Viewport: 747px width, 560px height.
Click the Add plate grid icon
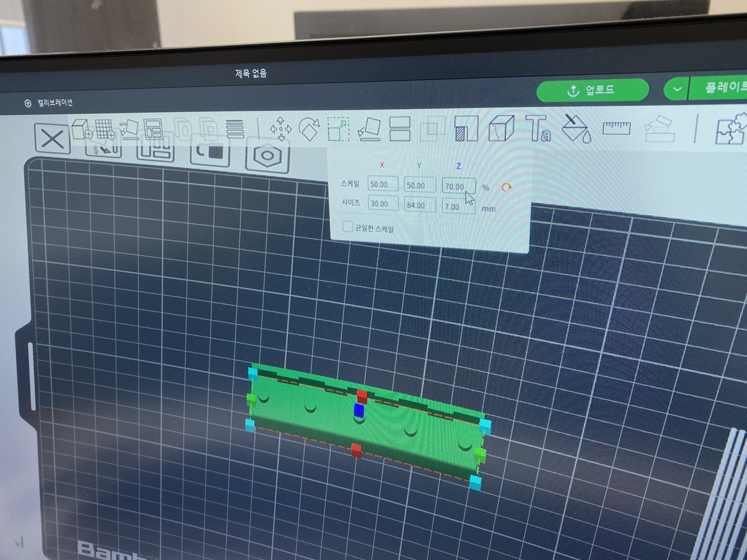[x=105, y=129]
